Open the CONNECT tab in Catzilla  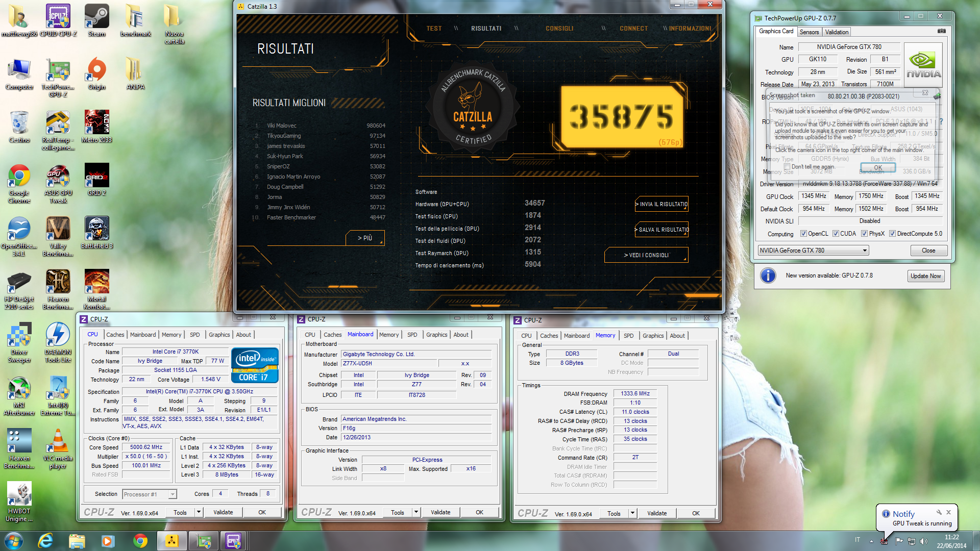tap(633, 29)
